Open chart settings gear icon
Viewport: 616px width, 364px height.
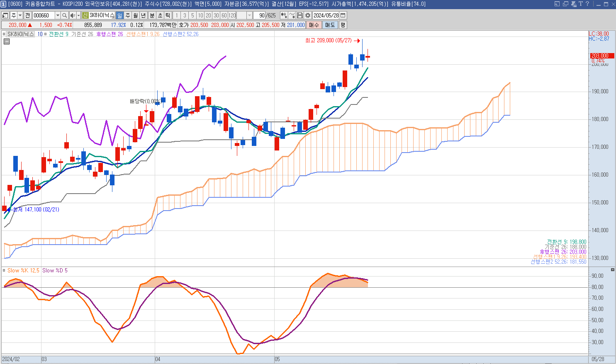(308, 15)
